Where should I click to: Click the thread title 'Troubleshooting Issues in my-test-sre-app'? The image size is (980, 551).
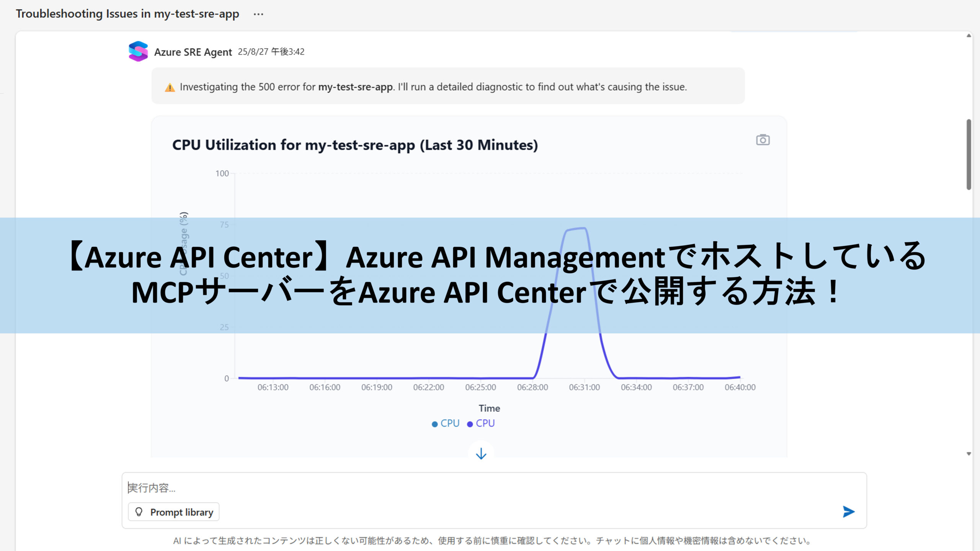(127, 14)
